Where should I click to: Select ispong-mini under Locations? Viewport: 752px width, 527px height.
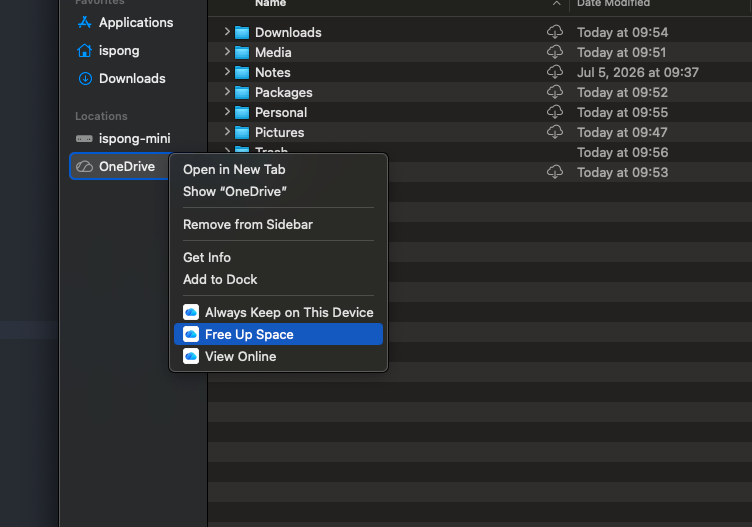136,139
